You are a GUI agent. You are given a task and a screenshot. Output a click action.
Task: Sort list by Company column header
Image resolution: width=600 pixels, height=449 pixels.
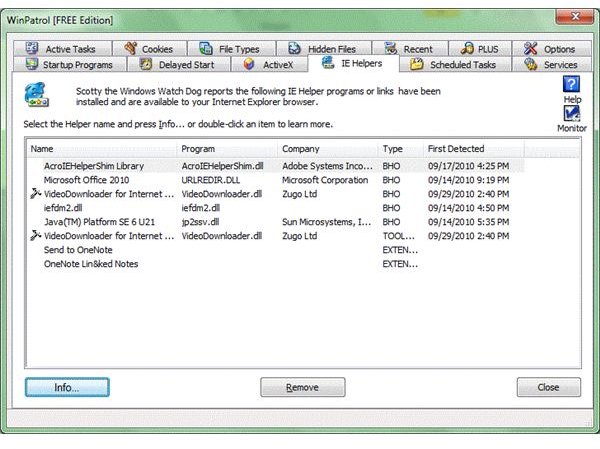pyautogui.click(x=328, y=149)
